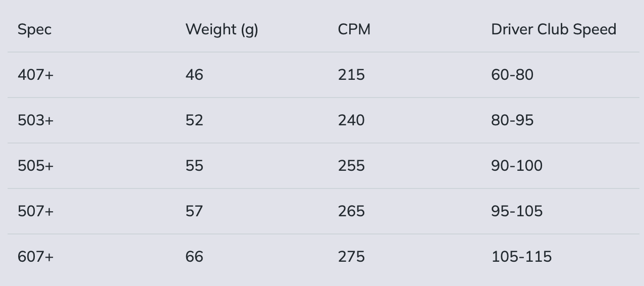This screenshot has width=644, height=286.
Task: Select the 407+ spec cell
Action: coord(35,75)
